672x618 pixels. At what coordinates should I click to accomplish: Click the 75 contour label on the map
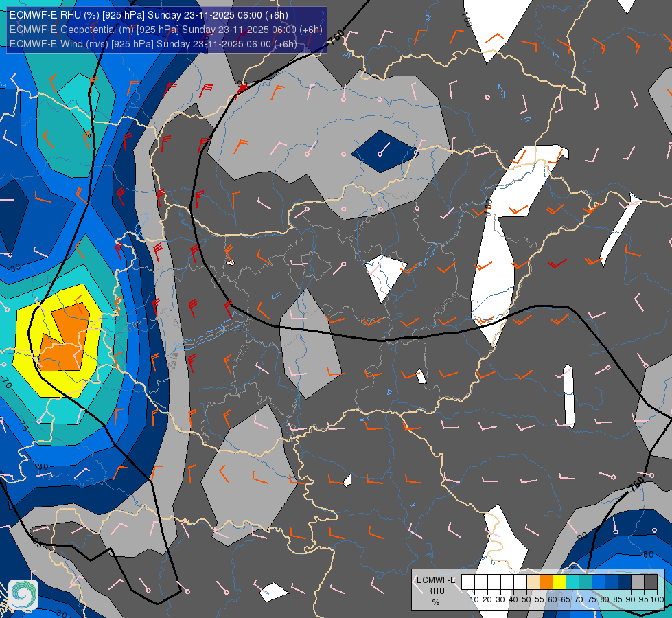coord(23,426)
